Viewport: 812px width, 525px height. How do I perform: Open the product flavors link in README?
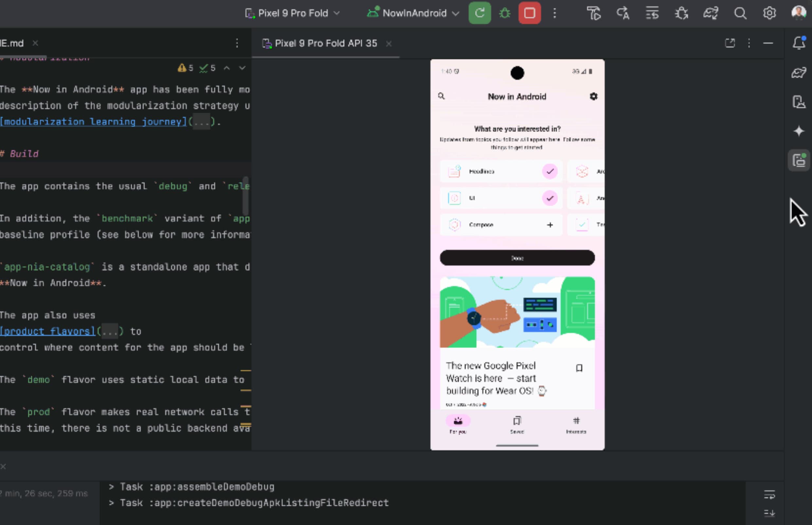[47, 331]
